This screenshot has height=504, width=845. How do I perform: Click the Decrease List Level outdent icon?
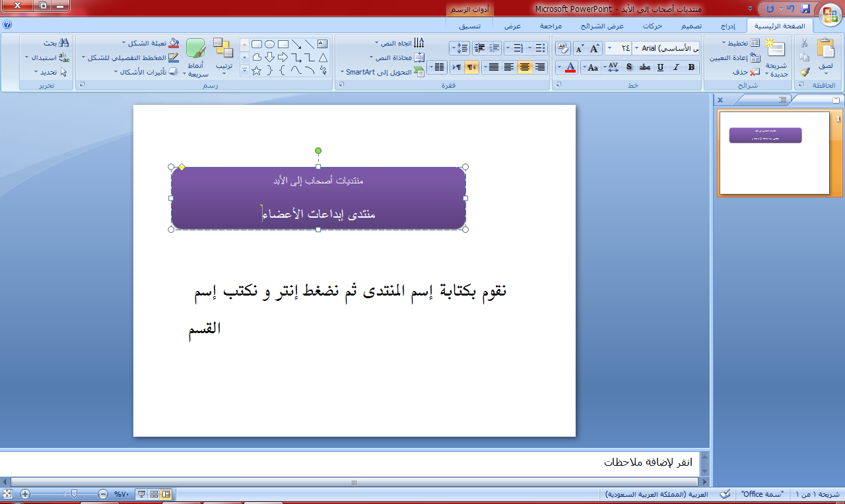point(494,48)
